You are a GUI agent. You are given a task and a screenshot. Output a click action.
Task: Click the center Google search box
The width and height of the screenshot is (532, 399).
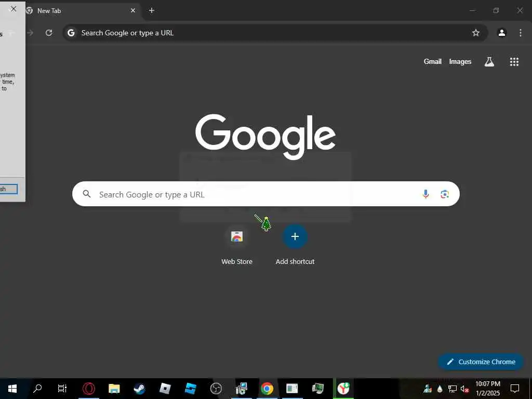(x=265, y=194)
